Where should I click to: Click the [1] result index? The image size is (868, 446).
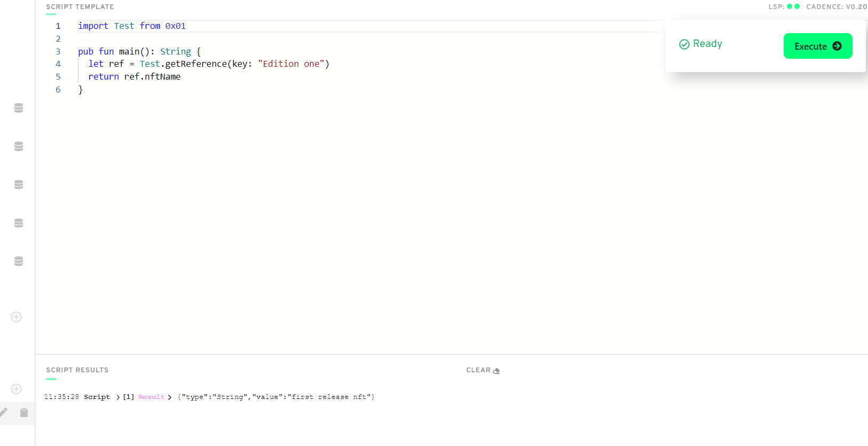129,397
